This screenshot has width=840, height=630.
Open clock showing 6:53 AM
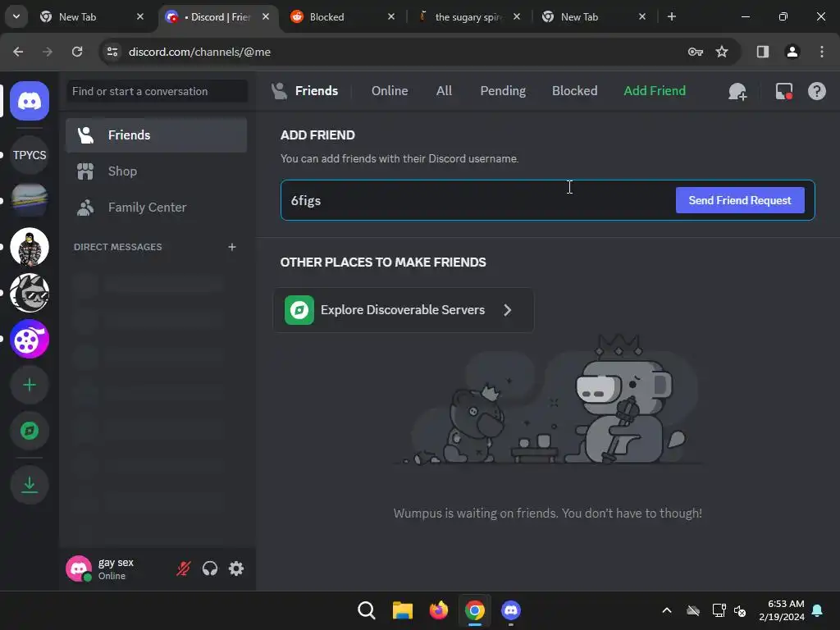(782, 610)
